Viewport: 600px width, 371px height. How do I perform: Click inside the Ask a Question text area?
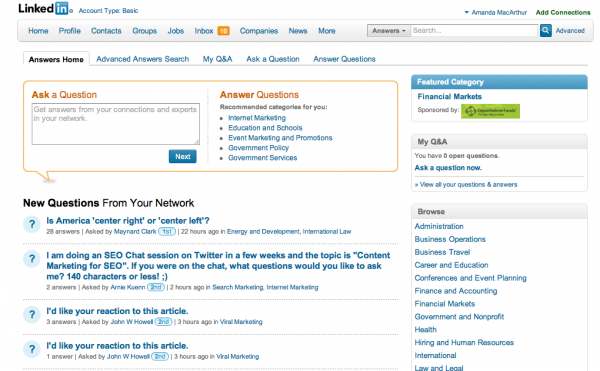coord(116,124)
